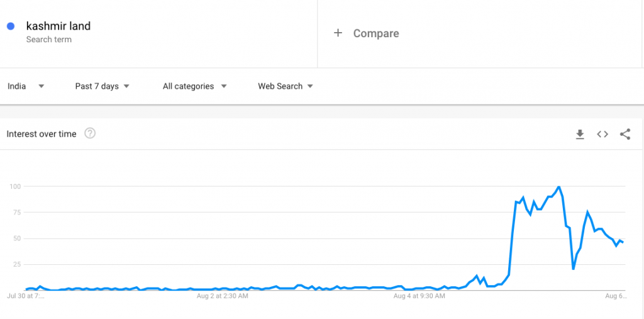644x319 pixels.
Task: Click the blue dot beside kashmir land
Action: [x=11, y=26]
